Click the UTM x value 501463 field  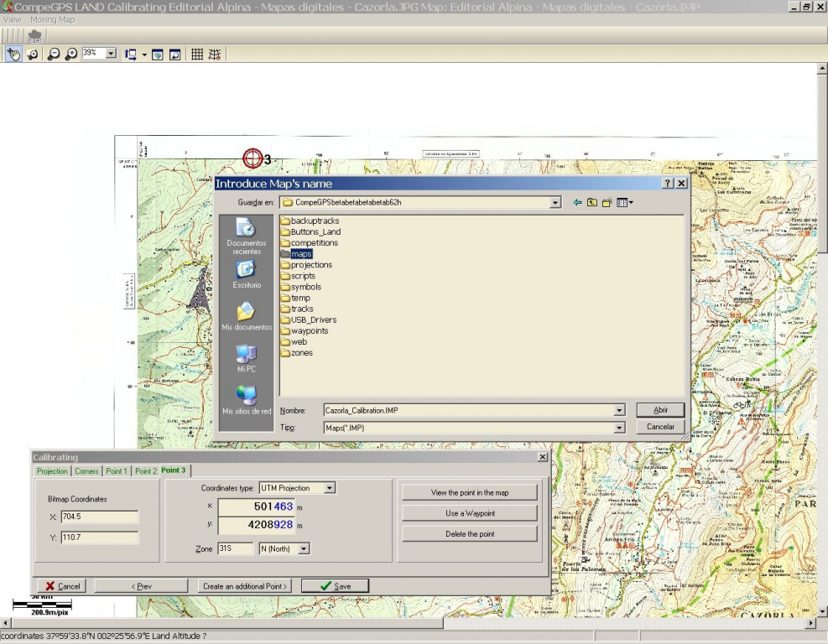click(x=256, y=506)
